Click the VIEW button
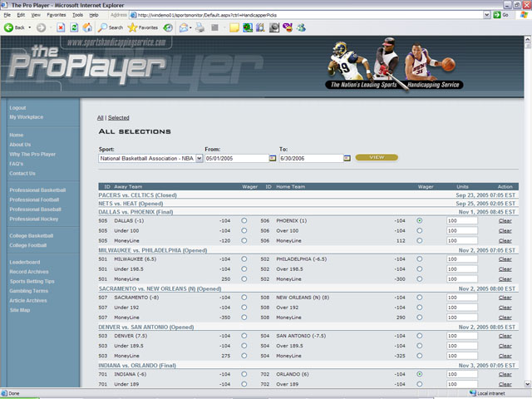Screen dimensions: 532x399 [377, 157]
